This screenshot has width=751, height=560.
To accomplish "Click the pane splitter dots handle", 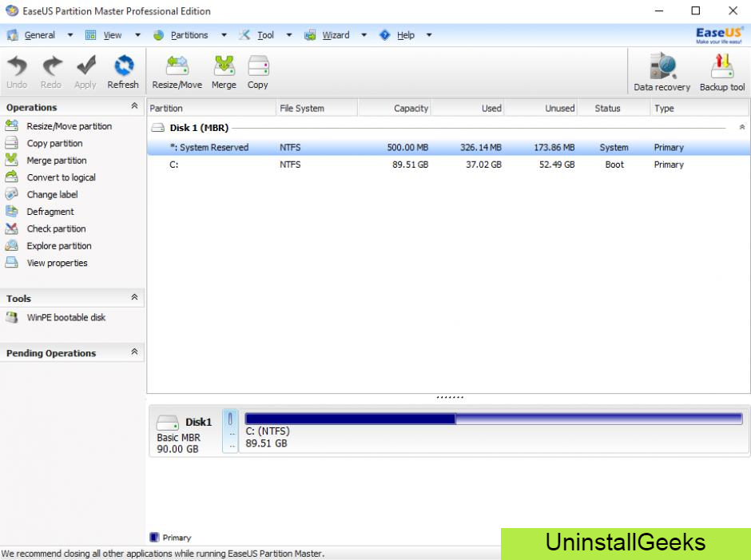I will 450,397.
